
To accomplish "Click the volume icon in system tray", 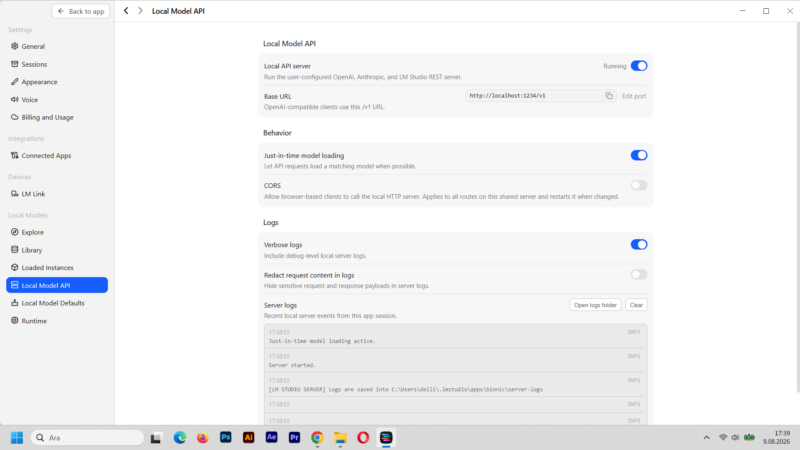I will coord(735,437).
